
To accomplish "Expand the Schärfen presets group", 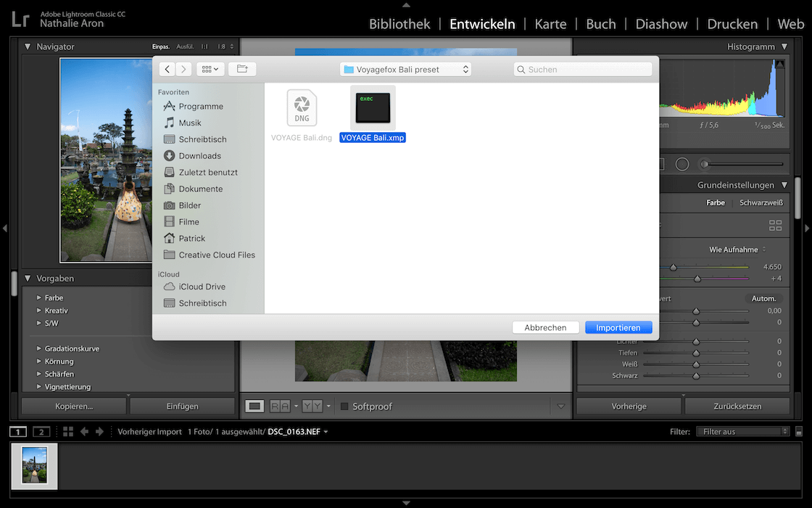I will [x=39, y=374].
